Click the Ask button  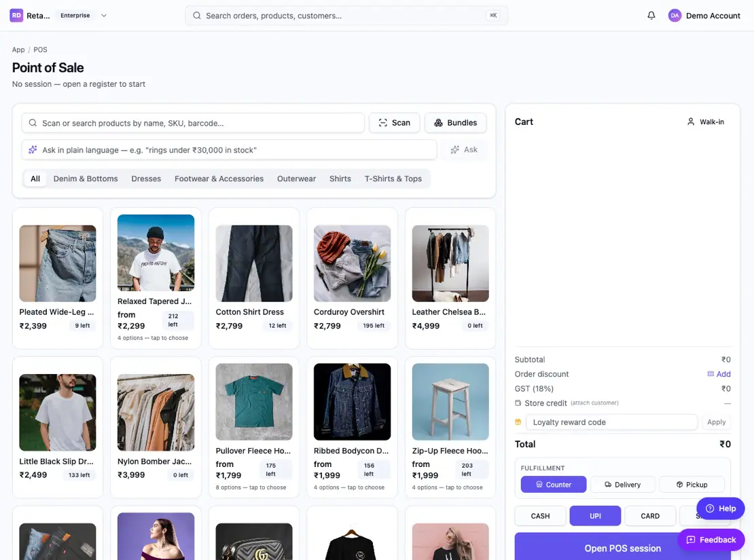464,150
